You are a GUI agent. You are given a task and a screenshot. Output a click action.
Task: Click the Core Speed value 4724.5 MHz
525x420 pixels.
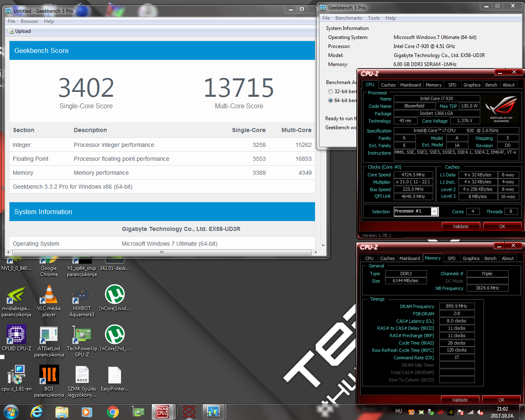point(413,175)
